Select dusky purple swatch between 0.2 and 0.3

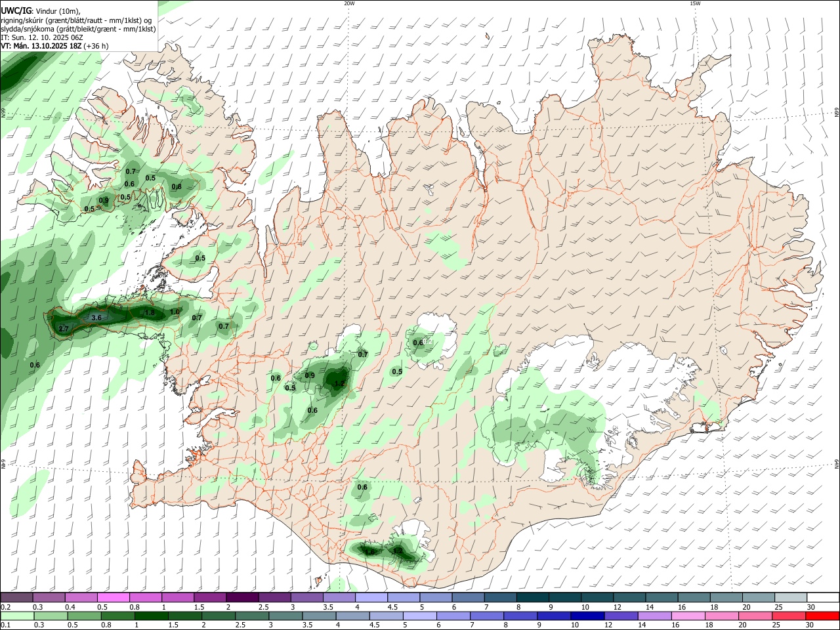tap(16, 597)
